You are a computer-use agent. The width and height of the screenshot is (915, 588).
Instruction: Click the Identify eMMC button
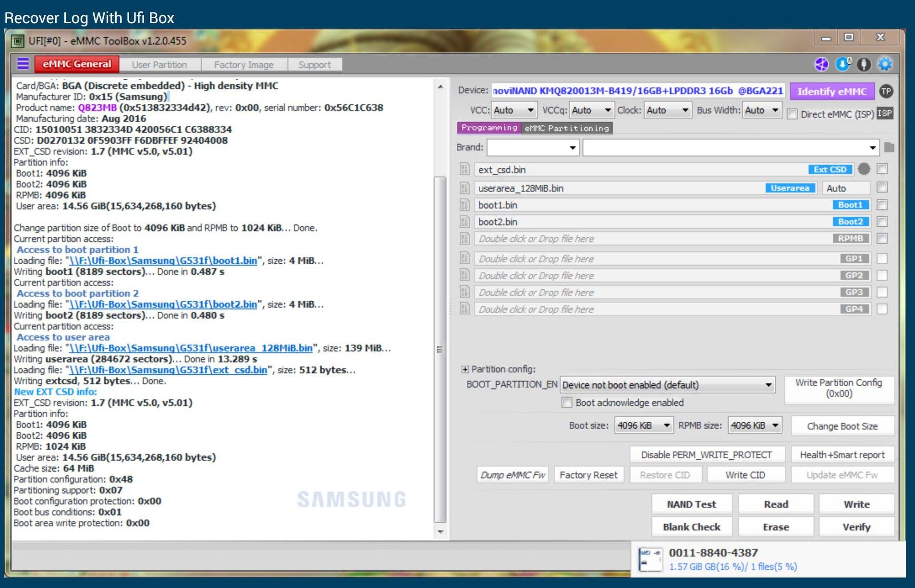pos(832,91)
